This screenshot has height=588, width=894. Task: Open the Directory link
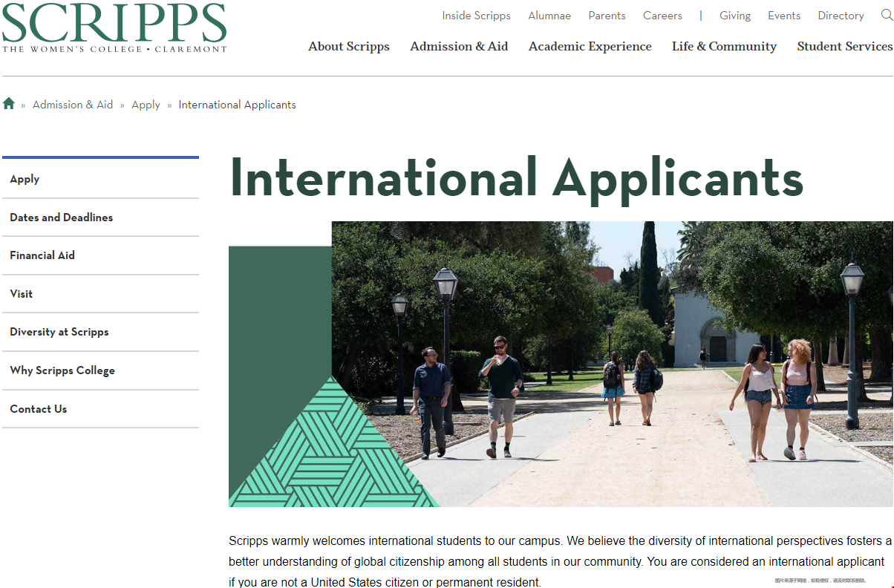pyautogui.click(x=841, y=16)
